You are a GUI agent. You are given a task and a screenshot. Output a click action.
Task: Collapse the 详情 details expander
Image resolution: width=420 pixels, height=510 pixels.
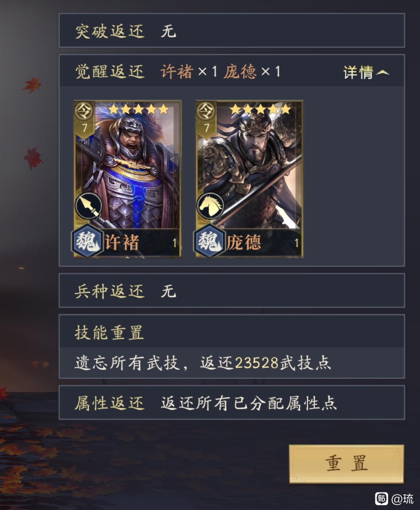(x=366, y=72)
